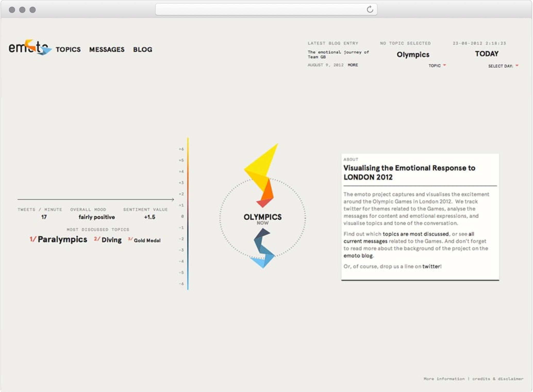Screen dimensions: 533x392
Task: Click the browser reload icon
Action: 370,10
